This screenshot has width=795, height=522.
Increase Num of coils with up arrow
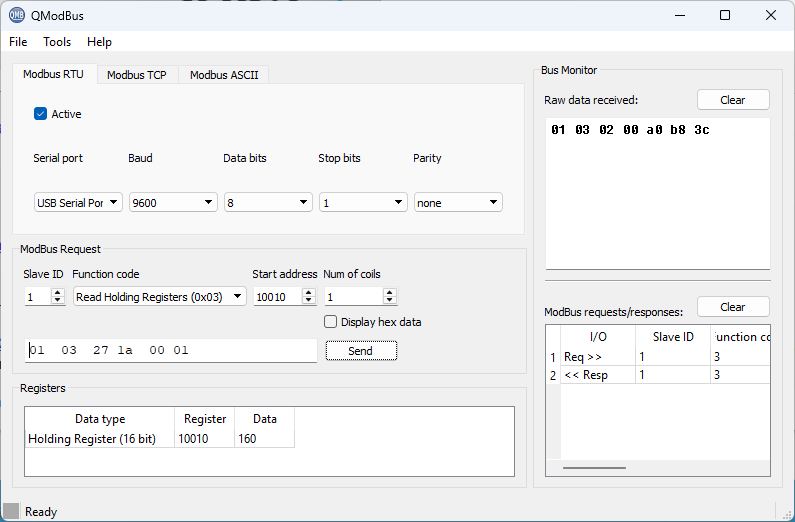[389, 293]
